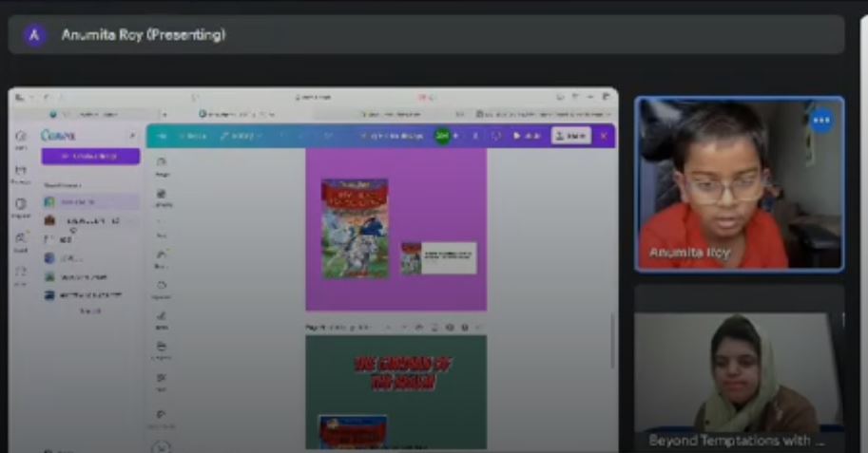Screen dimensions: 868x453
Task: Open the Elements tab in editor panel
Action: click(162, 198)
